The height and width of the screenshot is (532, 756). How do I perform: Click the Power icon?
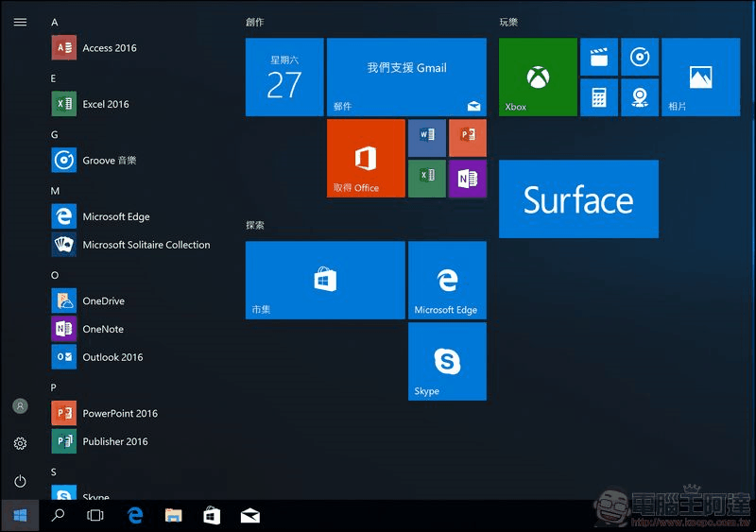[x=20, y=481]
